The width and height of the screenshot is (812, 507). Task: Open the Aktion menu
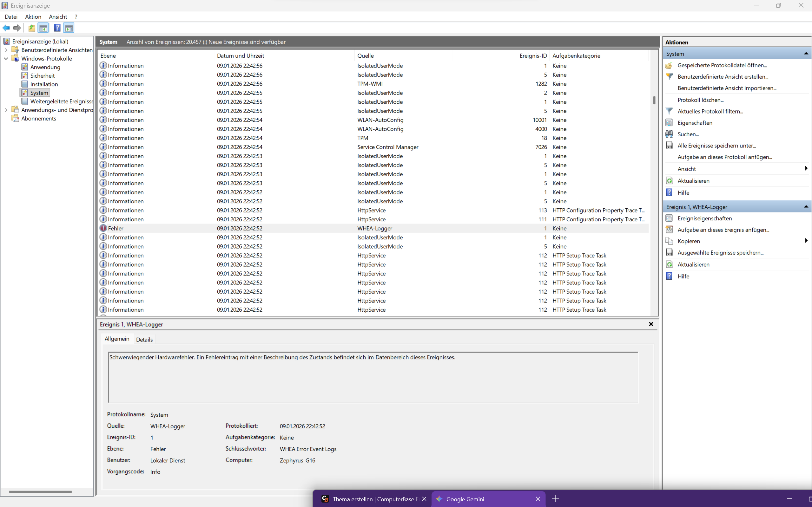[33, 17]
